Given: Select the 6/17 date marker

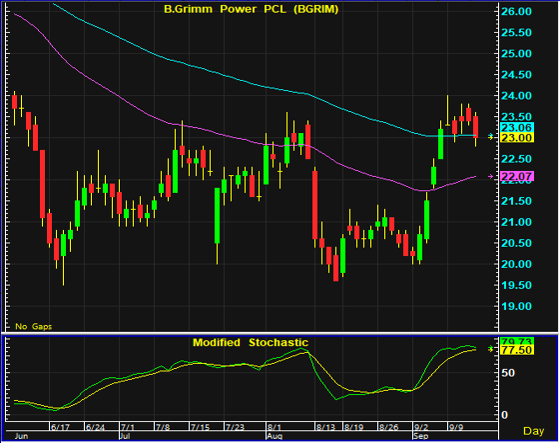Looking at the screenshot, I should (x=60, y=427).
